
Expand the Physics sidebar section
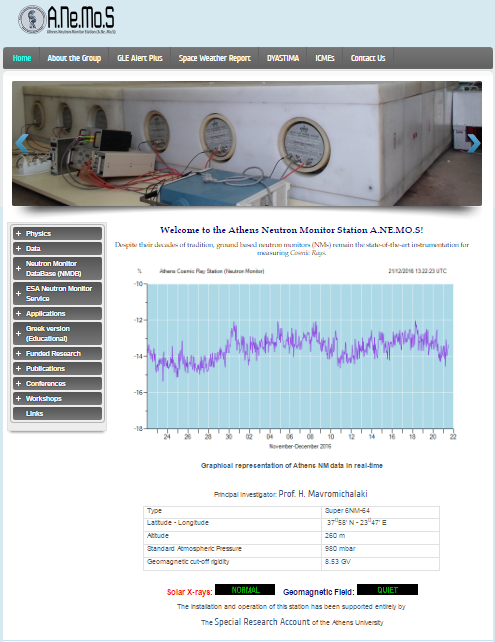(x=57, y=233)
